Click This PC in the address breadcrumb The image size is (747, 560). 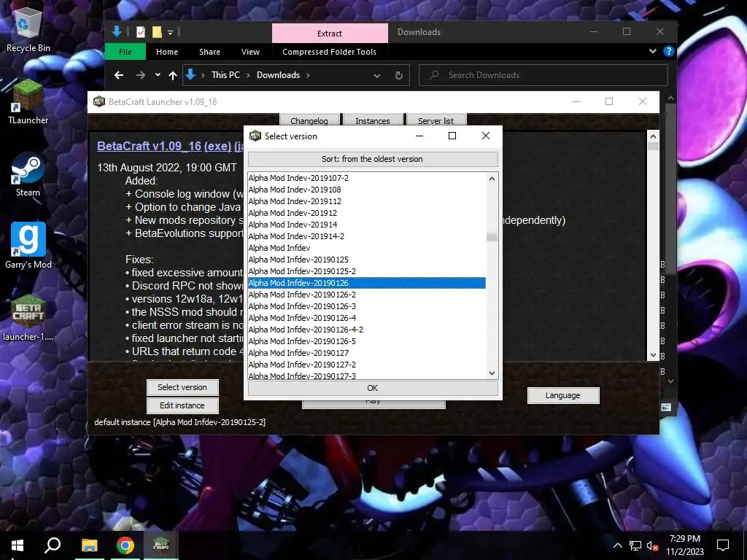[226, 75]
